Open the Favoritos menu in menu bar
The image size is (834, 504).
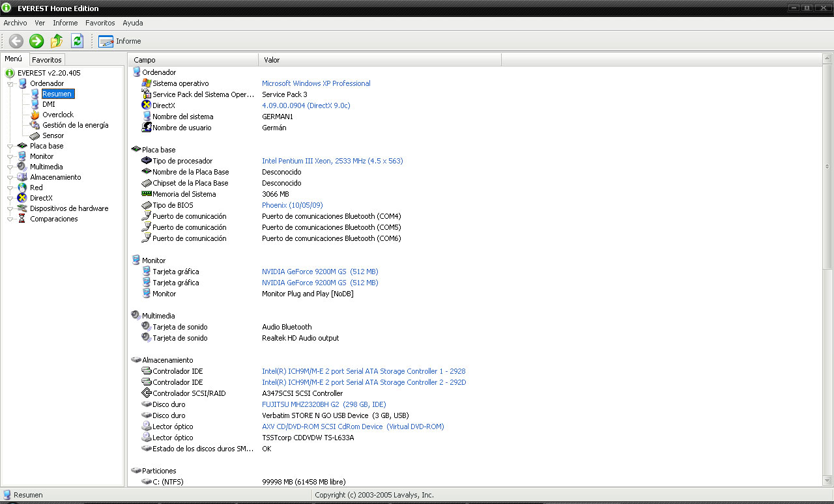coord(100,23)
